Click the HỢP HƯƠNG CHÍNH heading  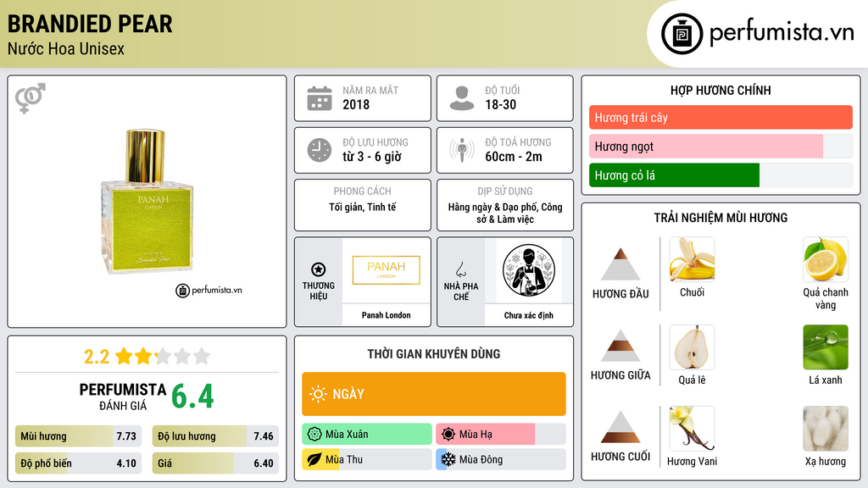point(721,90)
